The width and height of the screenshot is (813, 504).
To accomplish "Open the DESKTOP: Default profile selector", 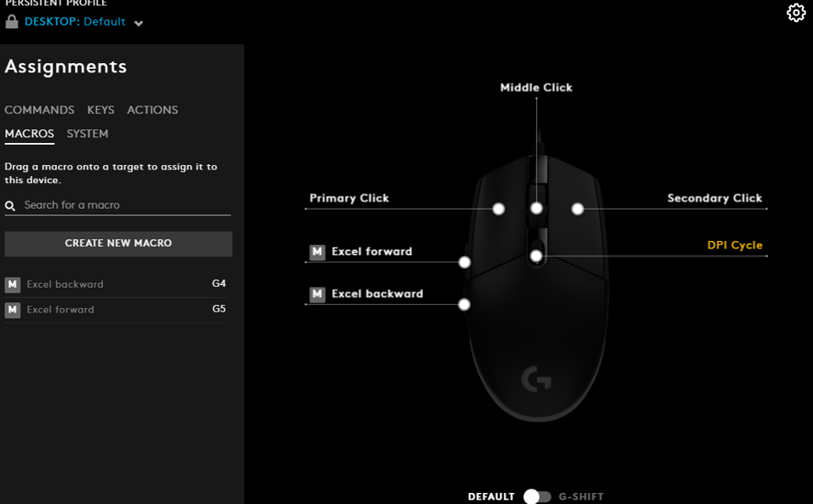I will pos(75,22).
